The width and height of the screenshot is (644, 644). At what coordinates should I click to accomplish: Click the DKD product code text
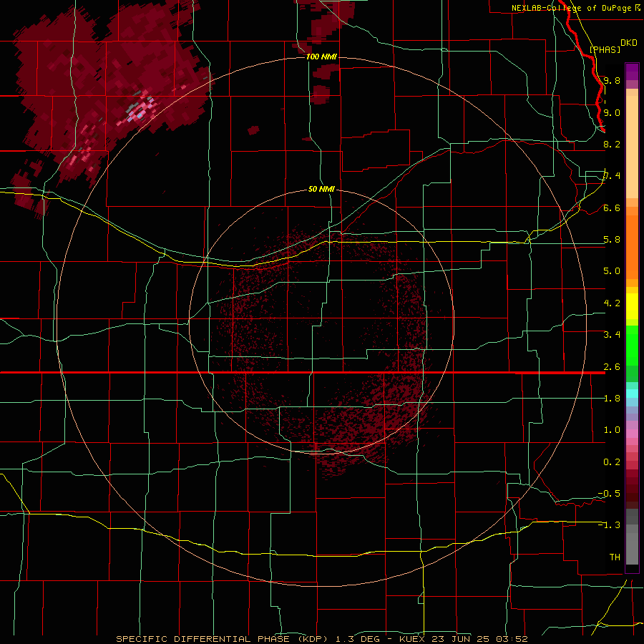pyautogui.click(x=629, y=43)
